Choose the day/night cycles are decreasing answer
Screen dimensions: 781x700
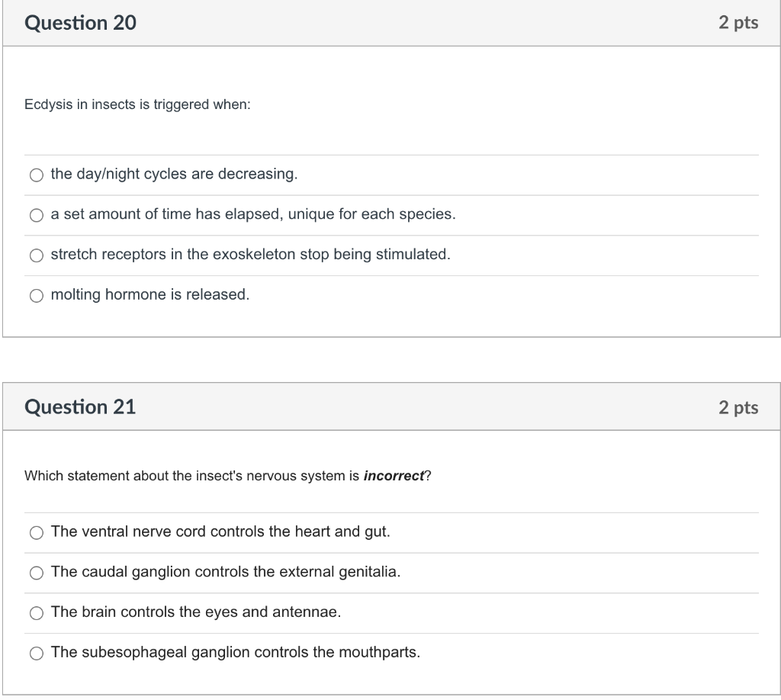point(36,175)
